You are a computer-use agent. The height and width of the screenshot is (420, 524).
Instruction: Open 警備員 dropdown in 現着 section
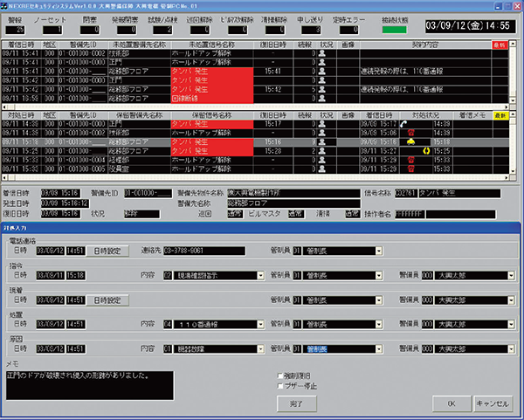(511, 300)
